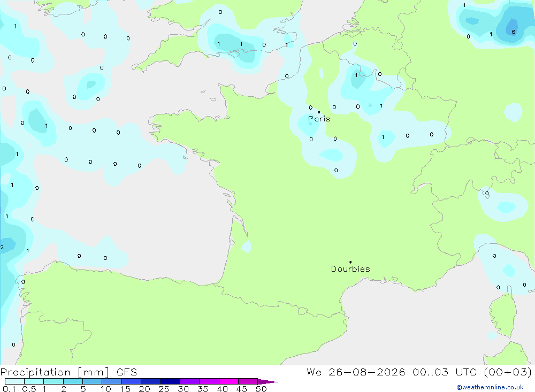Screen dimensions: 535x392
Task: Pick the 1–2 mm legend swatch
Action: (53, 381)
